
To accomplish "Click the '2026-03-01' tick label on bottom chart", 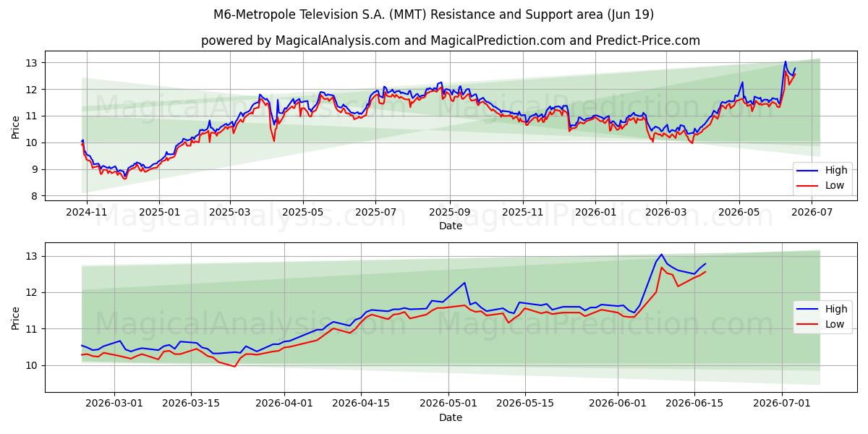I will (114, 404).
